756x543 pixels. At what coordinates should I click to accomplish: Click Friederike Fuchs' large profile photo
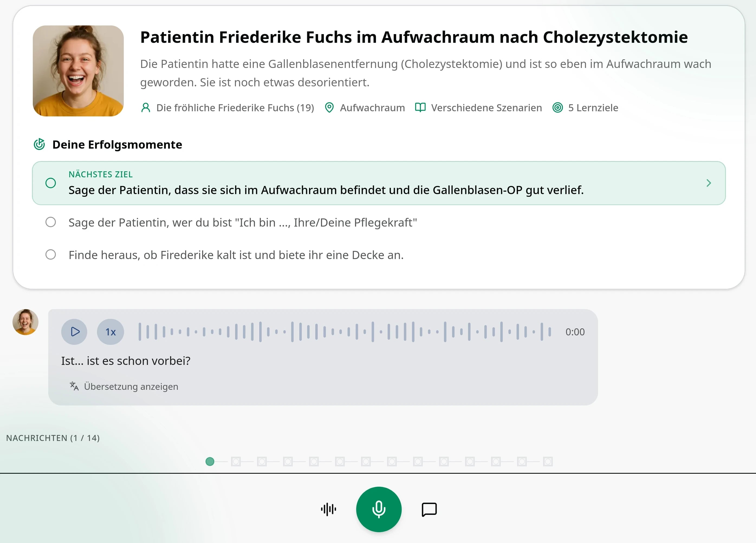click(x=78, y=71)
